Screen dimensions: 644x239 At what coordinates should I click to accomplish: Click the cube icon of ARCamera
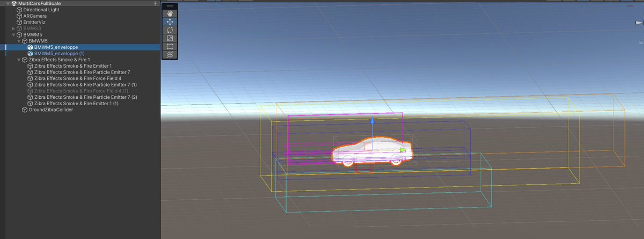tap(19, 16)
